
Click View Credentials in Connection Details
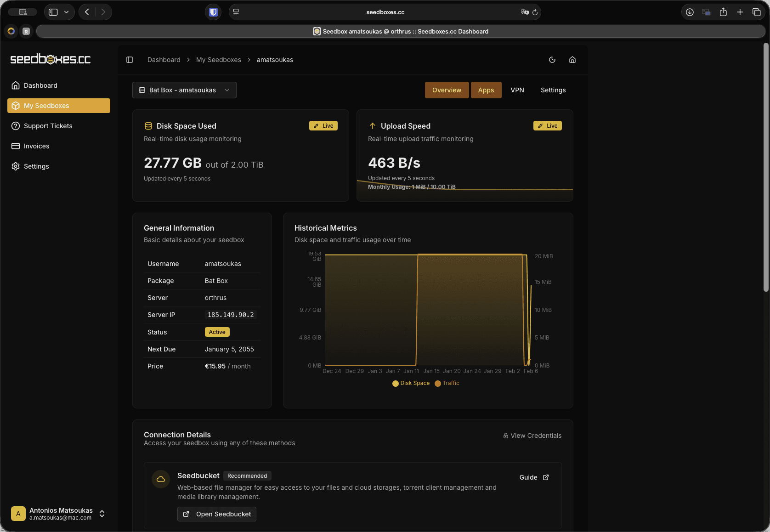click(x=532, y=436)
